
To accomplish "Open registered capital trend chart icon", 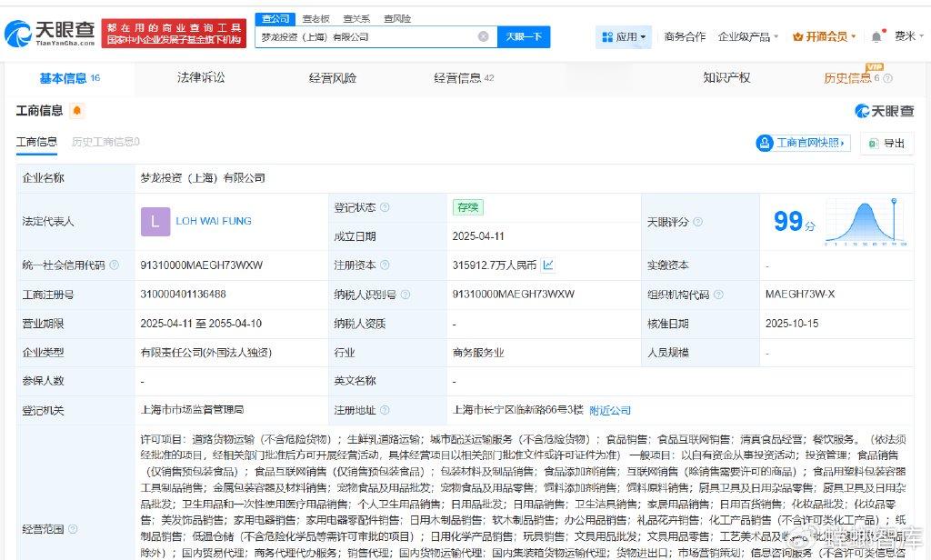I will (x=548, y=265).
